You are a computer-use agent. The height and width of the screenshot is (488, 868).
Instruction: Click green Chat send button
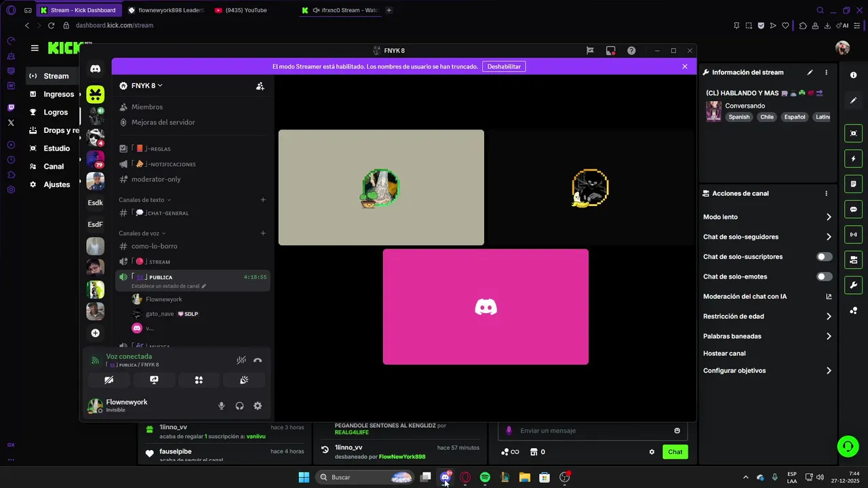675,452
